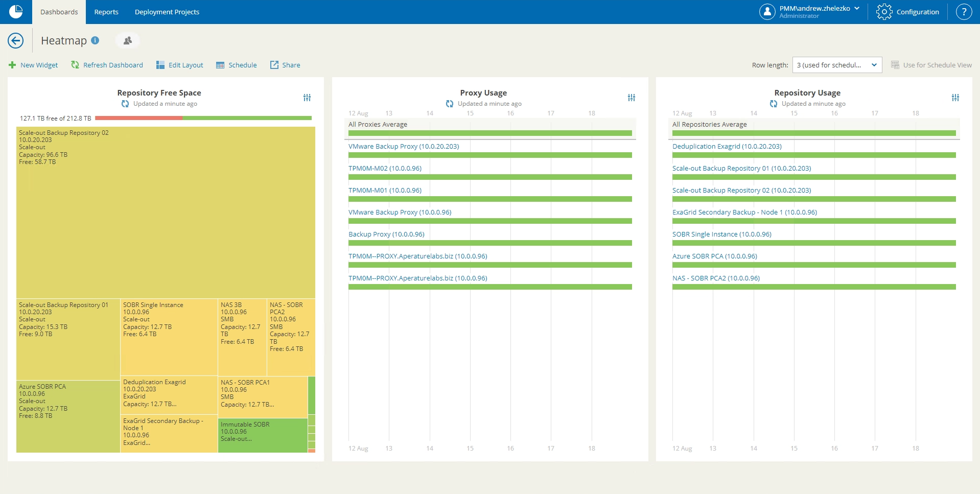Open the Deployment Projects tab
This screenshot has width=980, height=494.
(167, 12)
